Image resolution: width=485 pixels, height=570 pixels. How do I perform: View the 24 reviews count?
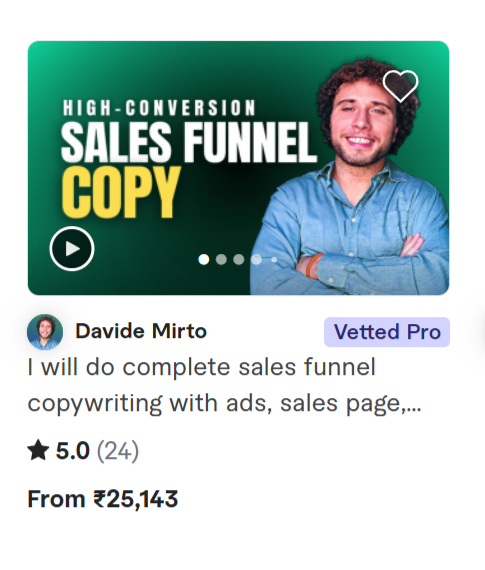pyautogui.click(x=118, y=451)
